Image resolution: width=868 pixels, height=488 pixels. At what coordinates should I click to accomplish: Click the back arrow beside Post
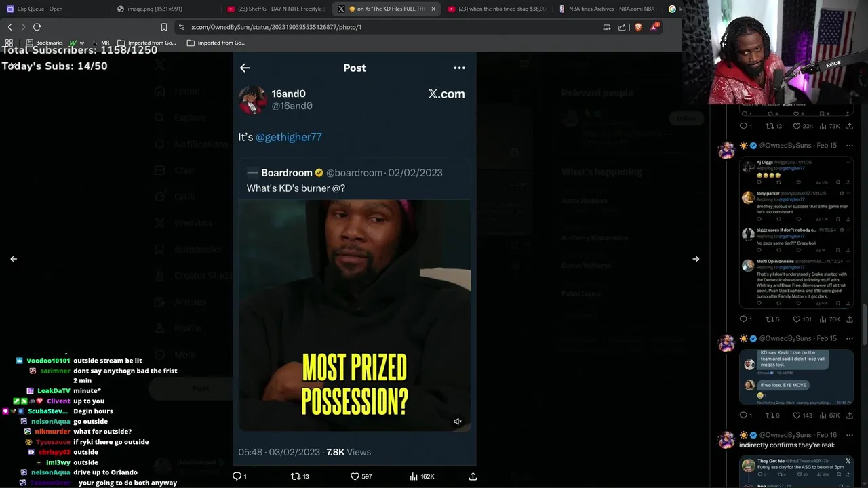click(x=245, y=68)
